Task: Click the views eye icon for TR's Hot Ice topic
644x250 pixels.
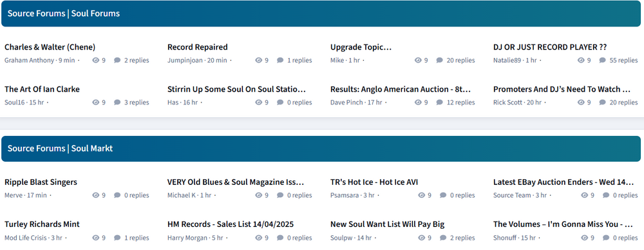Action: (421, 195)
